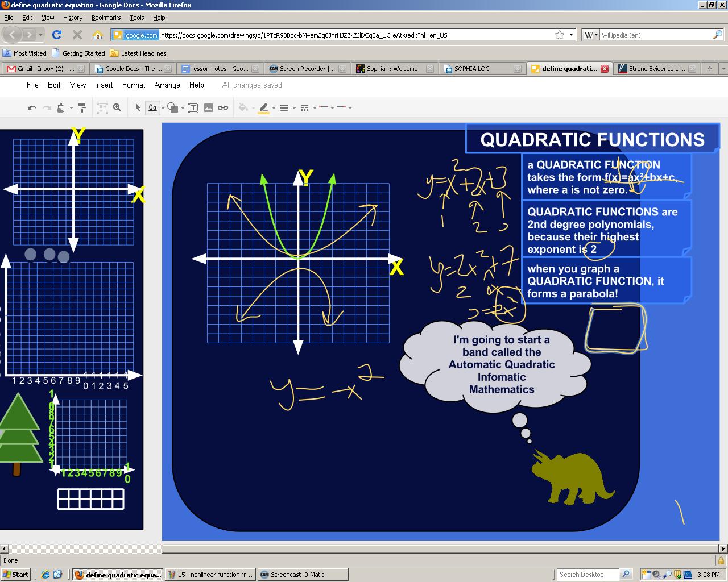
Task: Click the Windows Start button
Action: [x=16, y=575]
